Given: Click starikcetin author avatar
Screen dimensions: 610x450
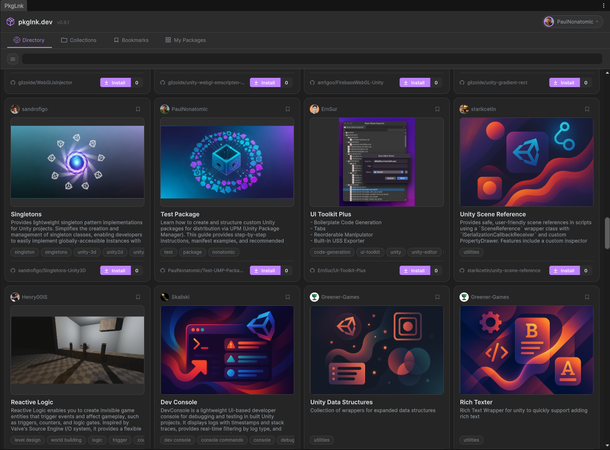Looking at the screenshot, I should click(x=464, y=109).
